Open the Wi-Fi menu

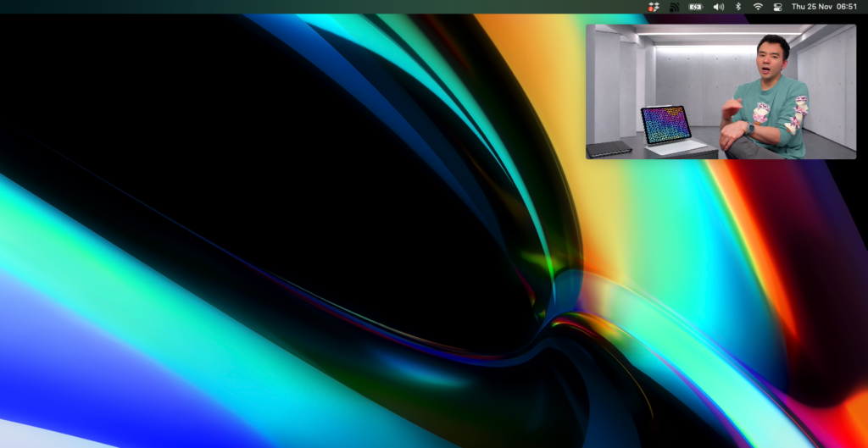(x=758, y=7)
